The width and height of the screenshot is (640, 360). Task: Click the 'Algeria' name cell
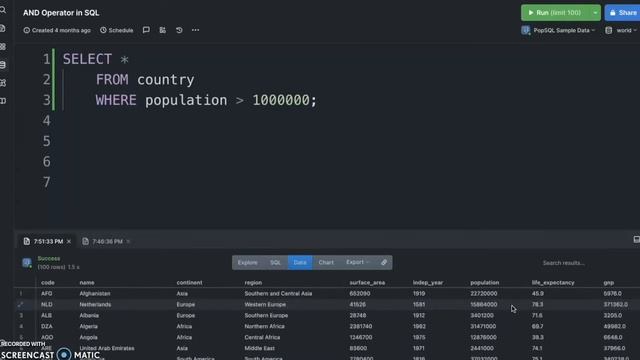tap(88, 327)
